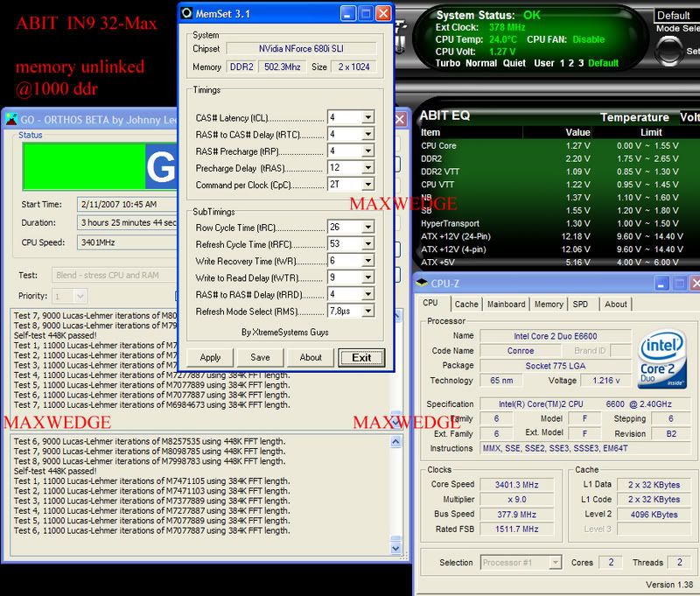Open the About tab in CPU-Z

coord(616,305)
